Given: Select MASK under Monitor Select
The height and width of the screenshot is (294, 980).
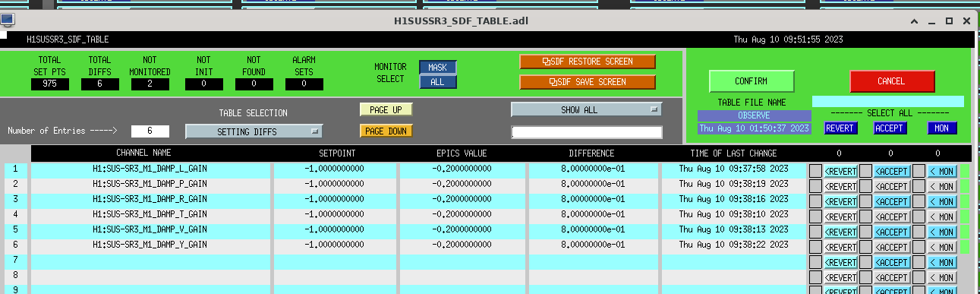Looking at the screenshot, I should tap(437, 68).
